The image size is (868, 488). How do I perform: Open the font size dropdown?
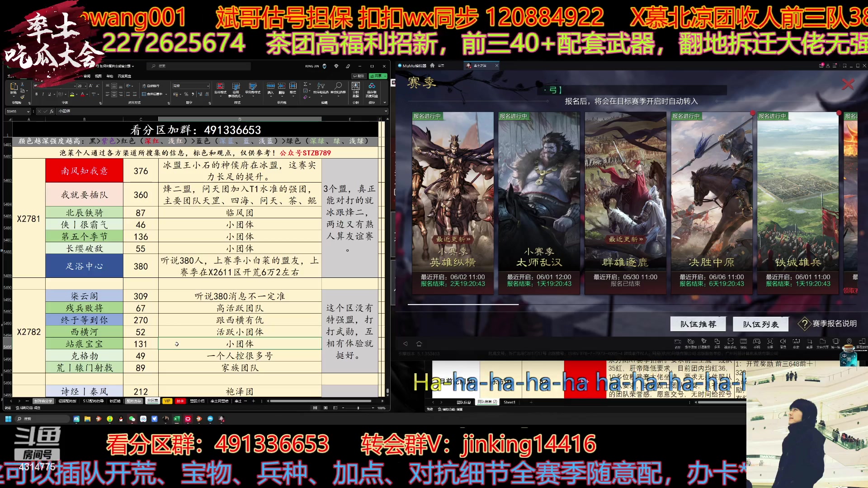coord(85,86)
